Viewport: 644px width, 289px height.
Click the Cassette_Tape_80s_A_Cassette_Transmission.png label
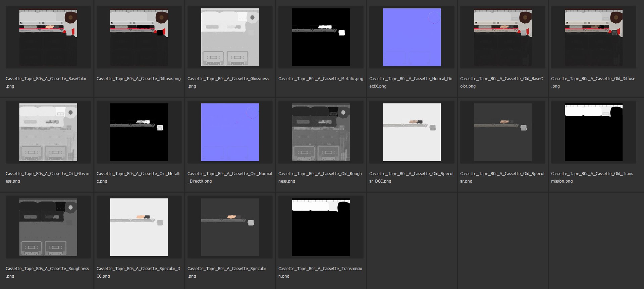pyautogui.click(x=320, y=272)
